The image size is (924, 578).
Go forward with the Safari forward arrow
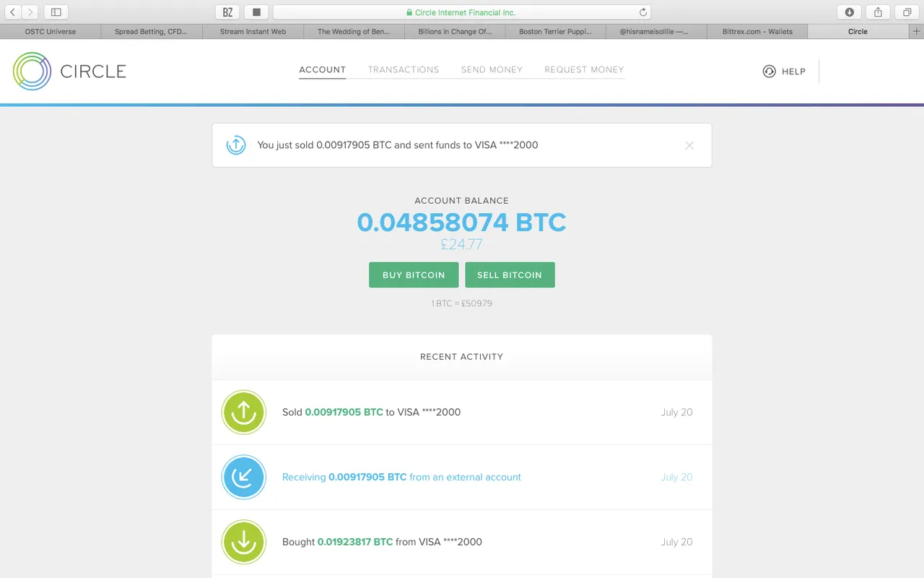tap(30, 12)
